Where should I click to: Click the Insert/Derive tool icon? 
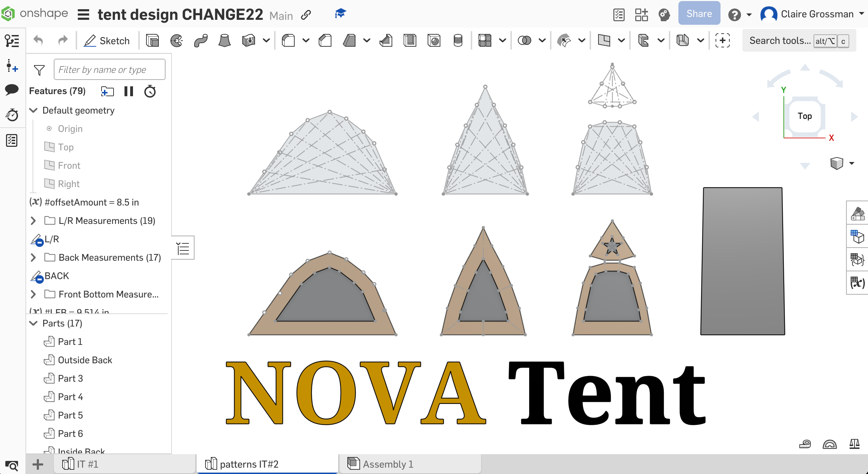(723, 41)
